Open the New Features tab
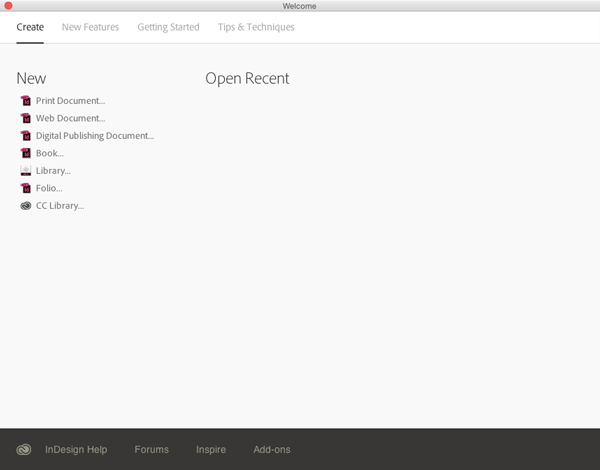 (x=90, y=27)
